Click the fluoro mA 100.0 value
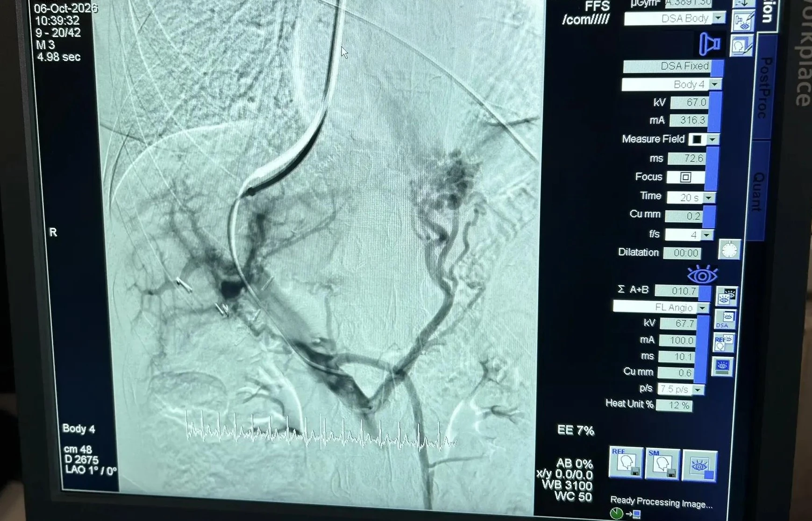This screenshot has height=521, width=812. 677,340
